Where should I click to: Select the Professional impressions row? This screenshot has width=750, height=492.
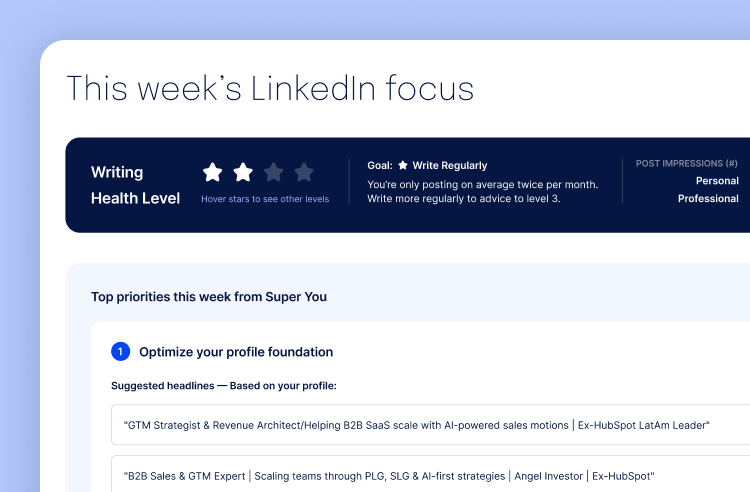click(x=708, y=199)
